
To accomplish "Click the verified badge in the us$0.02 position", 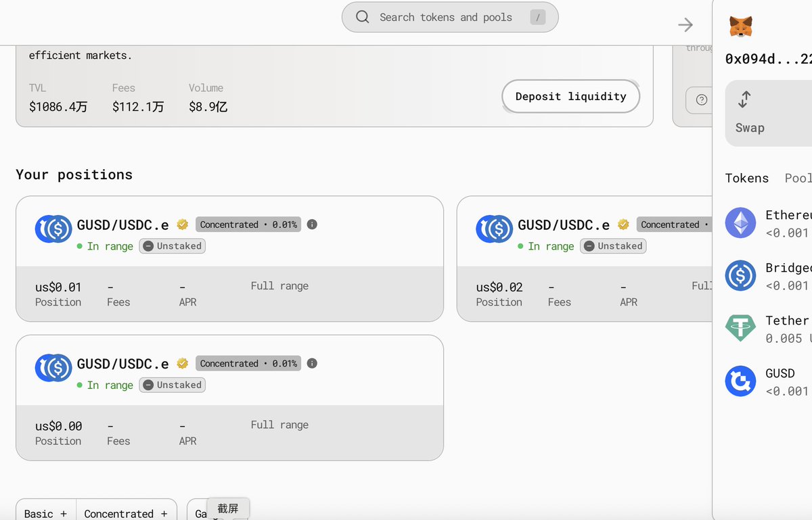I will (623, 224).
